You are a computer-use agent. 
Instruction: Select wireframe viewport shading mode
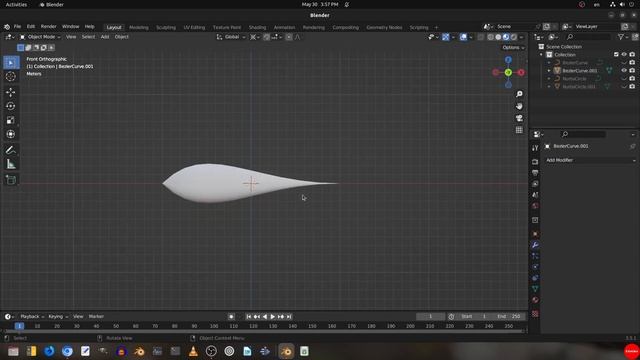(491, 37)
